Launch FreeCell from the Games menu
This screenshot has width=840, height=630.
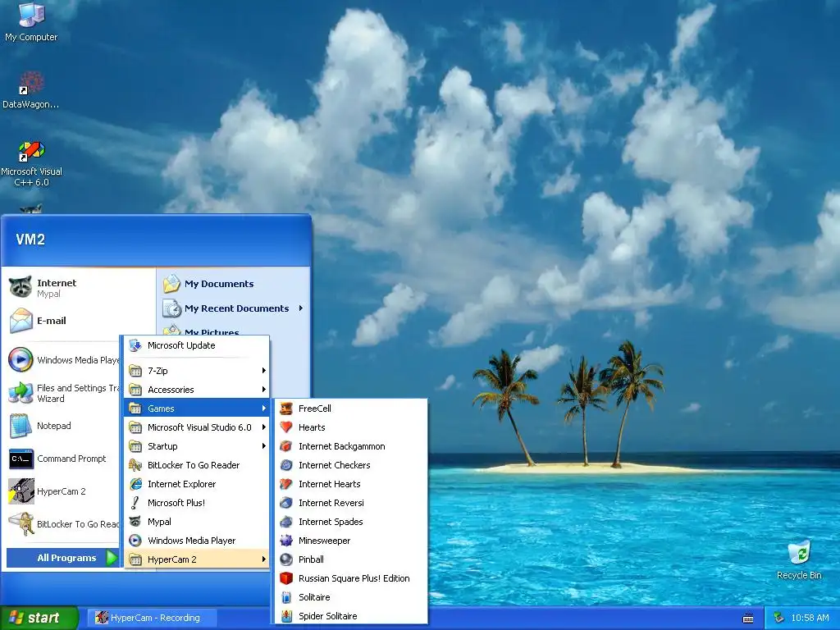(x=351, y=409)
